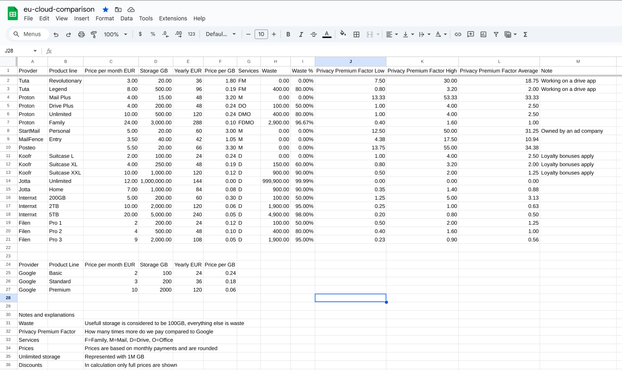Format as percent icon

tap(153, 35)
